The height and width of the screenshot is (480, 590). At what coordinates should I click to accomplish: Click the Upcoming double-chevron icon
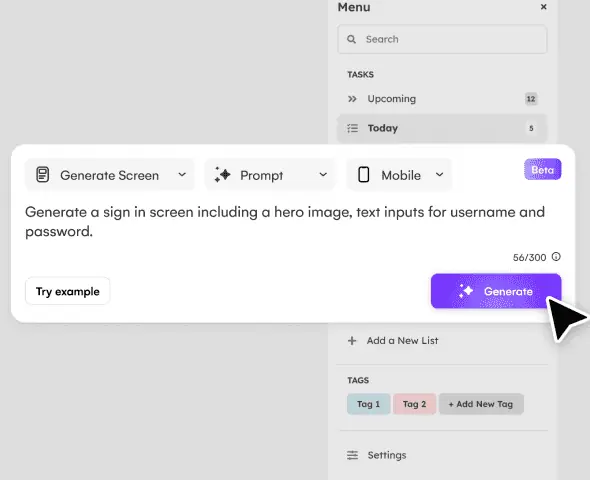click(352, 99)
